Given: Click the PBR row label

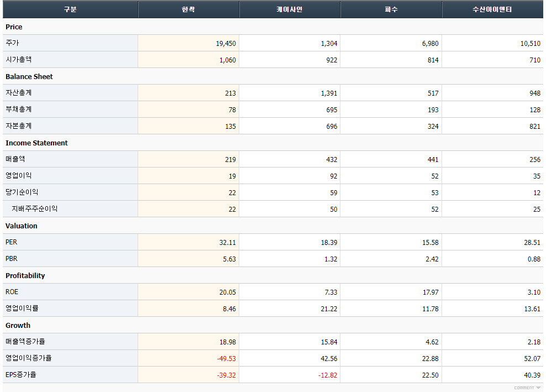Looking at the screenshot, I should [x=12, y=259].
